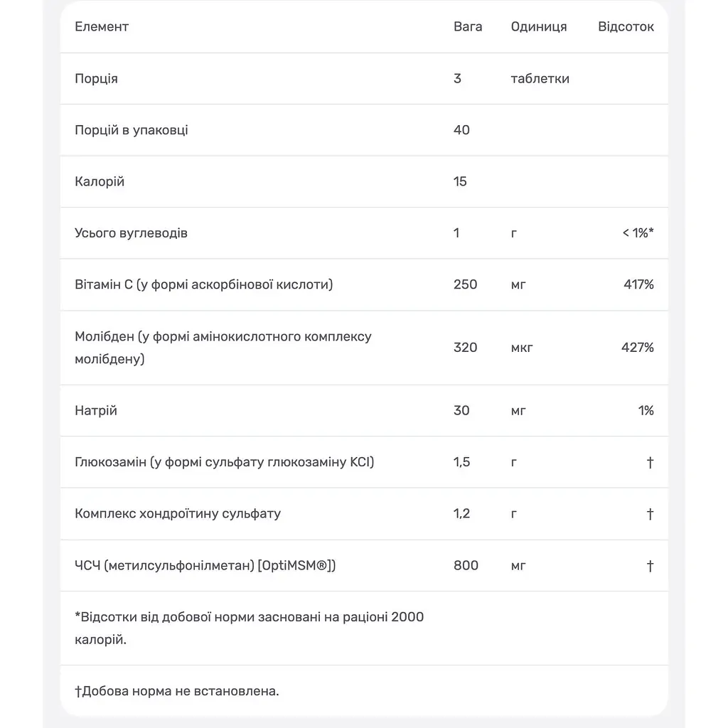The width and height of the screenshot is (728, 728).
Task: Click the dagger symbol in Глюкозамін row
Action: [650, 462]
